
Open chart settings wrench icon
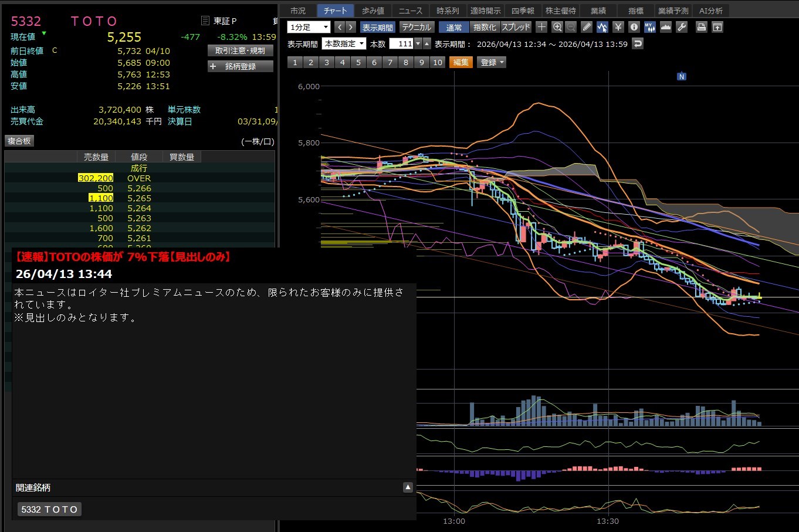pos(682,27)
